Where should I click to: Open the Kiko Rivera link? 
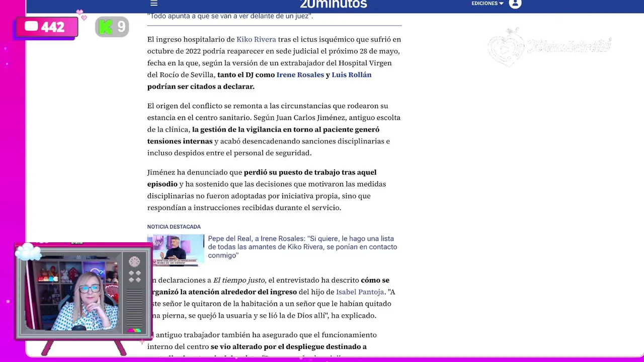[x=256, y=39]
